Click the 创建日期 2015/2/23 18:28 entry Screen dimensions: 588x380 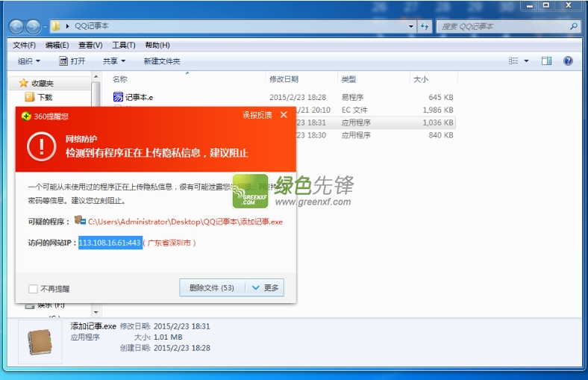tap(165, 348)
